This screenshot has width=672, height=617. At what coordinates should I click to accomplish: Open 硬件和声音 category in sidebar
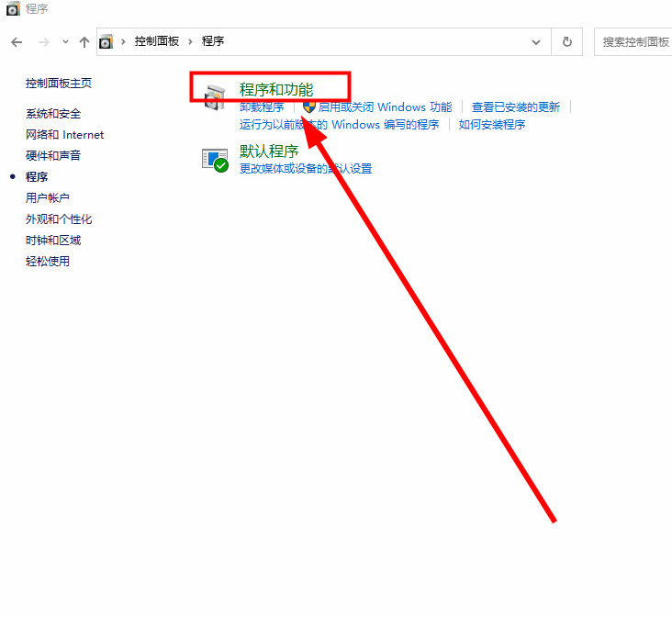[x=53, y=156]
